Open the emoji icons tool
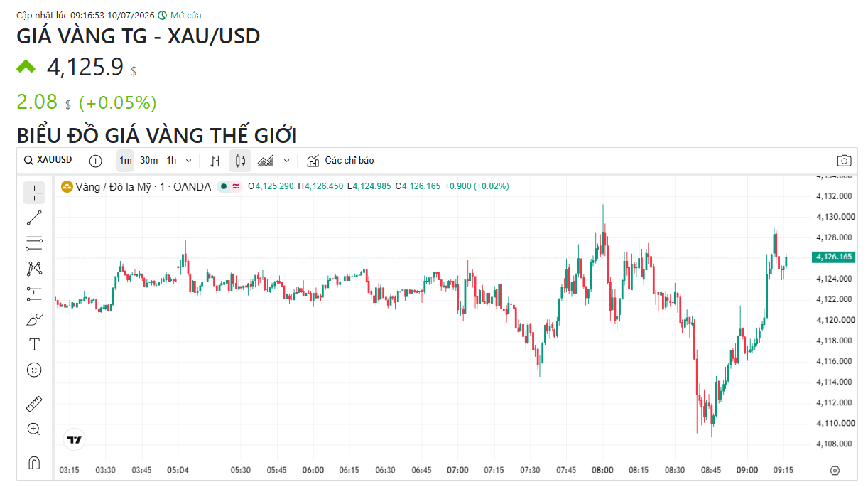Screen dimensions: 868x487 34,370
